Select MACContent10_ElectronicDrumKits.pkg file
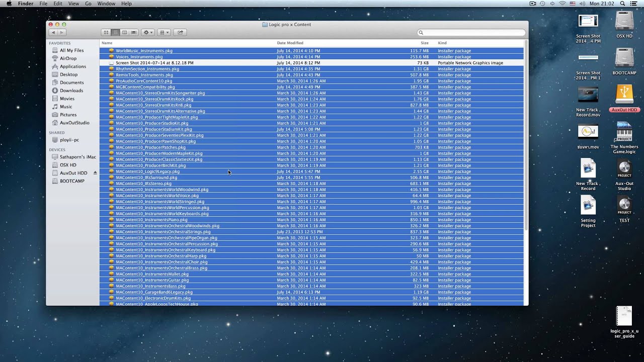 pos(311,298)
